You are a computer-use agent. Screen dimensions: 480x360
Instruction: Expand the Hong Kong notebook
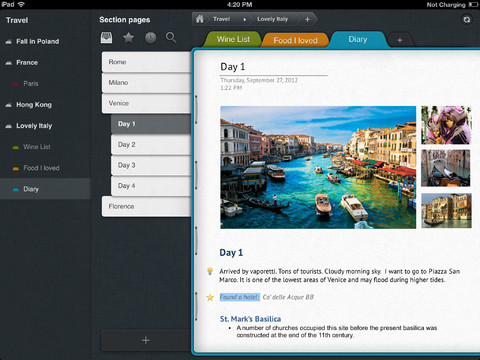click(x=9, y=105)
